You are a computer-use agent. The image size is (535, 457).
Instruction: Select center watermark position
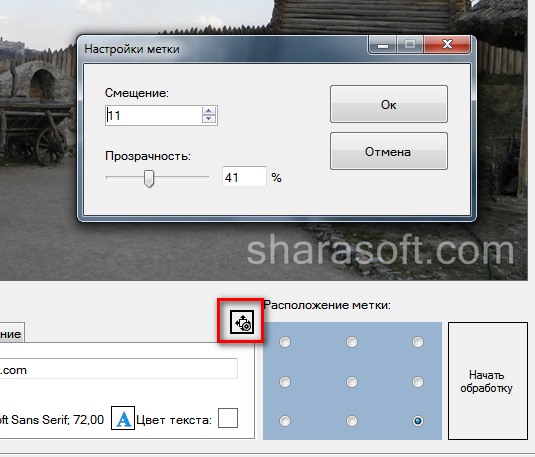352,382
